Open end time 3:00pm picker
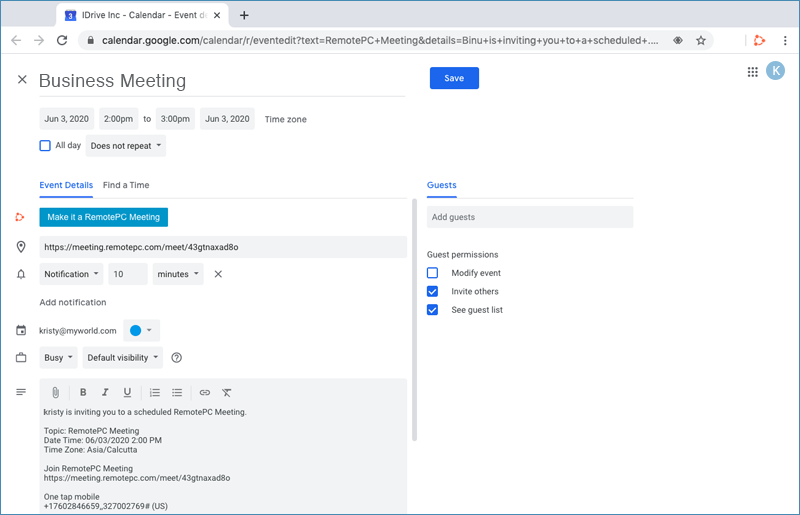The width and height of the screenshot is (800, 515). click(x=175, y=119)
